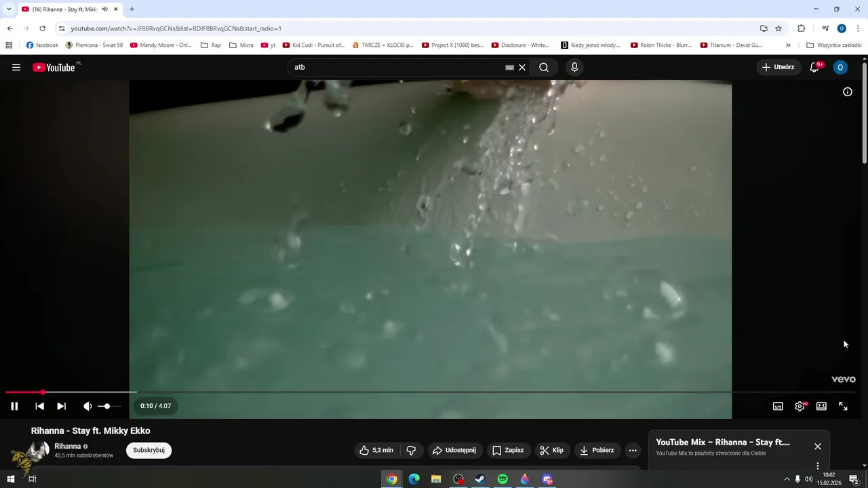Create a clip with Klip

point(552,450)
